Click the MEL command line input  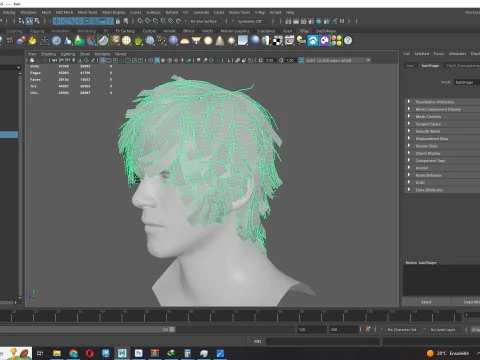[323, 341]
